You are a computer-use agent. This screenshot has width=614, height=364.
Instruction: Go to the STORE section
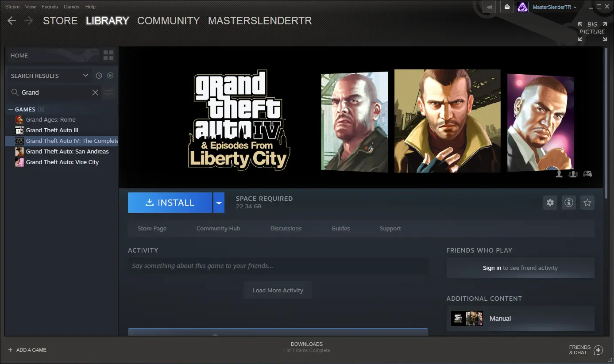(x=60, y=21)
